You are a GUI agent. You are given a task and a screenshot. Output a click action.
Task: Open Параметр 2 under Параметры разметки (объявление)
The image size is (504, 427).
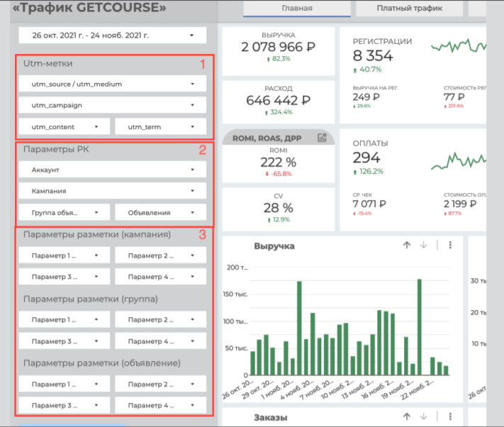tap(161, 384)
